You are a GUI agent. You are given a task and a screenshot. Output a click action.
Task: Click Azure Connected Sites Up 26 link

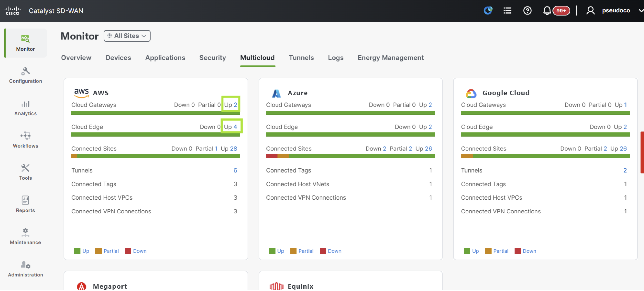(x=428, y=149)
